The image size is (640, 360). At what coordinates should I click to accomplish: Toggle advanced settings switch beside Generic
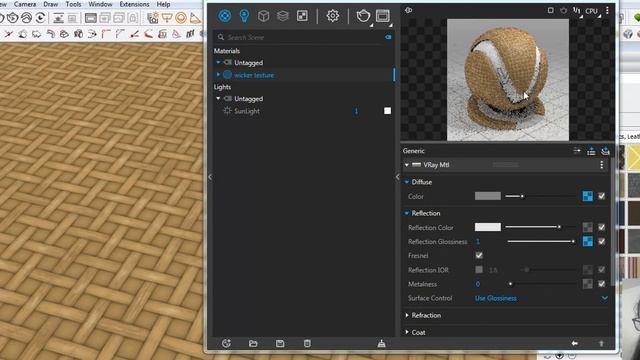point(577,151)
